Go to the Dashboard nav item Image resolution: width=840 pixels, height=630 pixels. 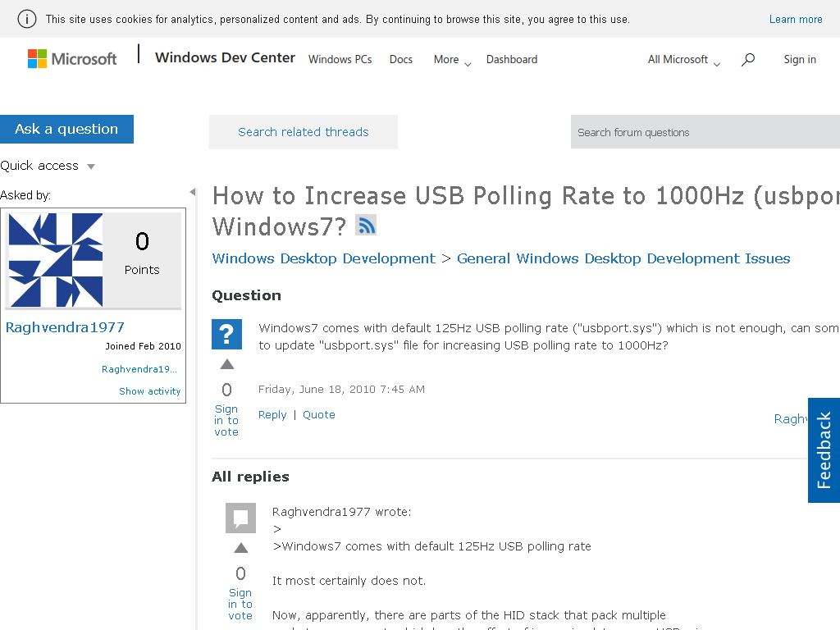512,59
